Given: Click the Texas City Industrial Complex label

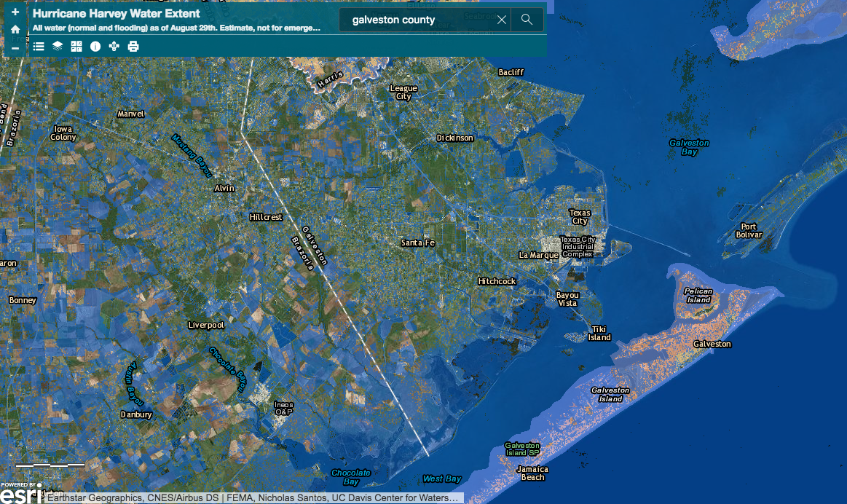Looking at the screenshot, I should [578, 246].
